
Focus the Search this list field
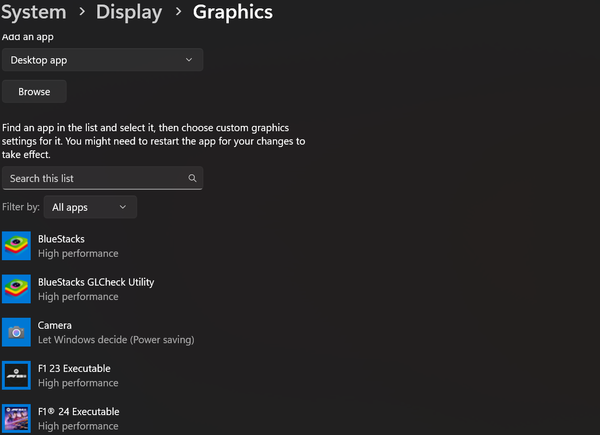click(x=102, y=178)
